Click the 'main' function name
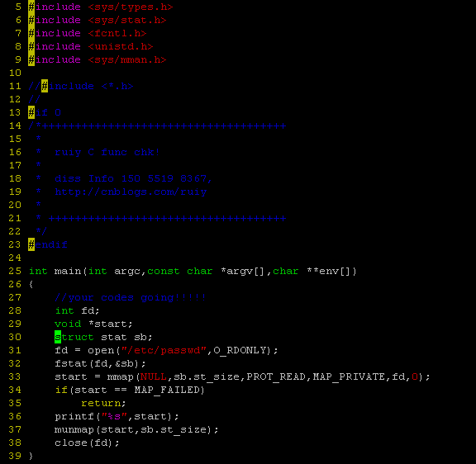 pyautogui.click(x=68, y=271)
